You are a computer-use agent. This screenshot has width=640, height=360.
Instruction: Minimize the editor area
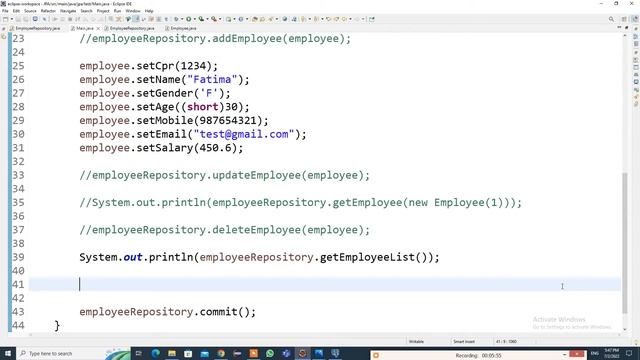click(x=619, y=27)
